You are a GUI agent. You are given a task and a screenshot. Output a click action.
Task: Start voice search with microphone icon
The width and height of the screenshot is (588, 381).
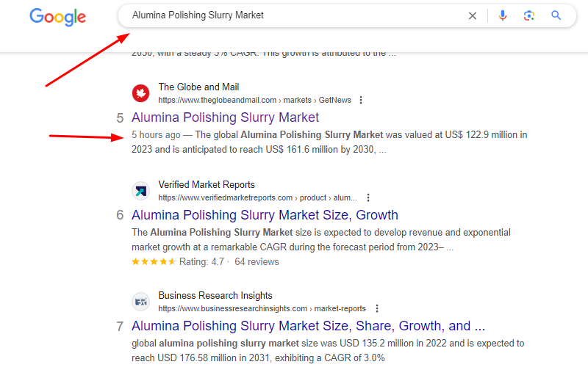[503, 15]
